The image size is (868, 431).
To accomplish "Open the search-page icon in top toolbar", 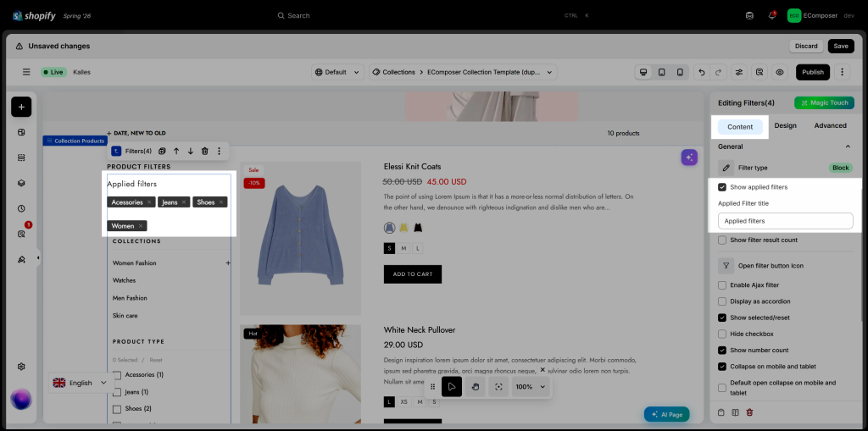I will tap(759, 72).
